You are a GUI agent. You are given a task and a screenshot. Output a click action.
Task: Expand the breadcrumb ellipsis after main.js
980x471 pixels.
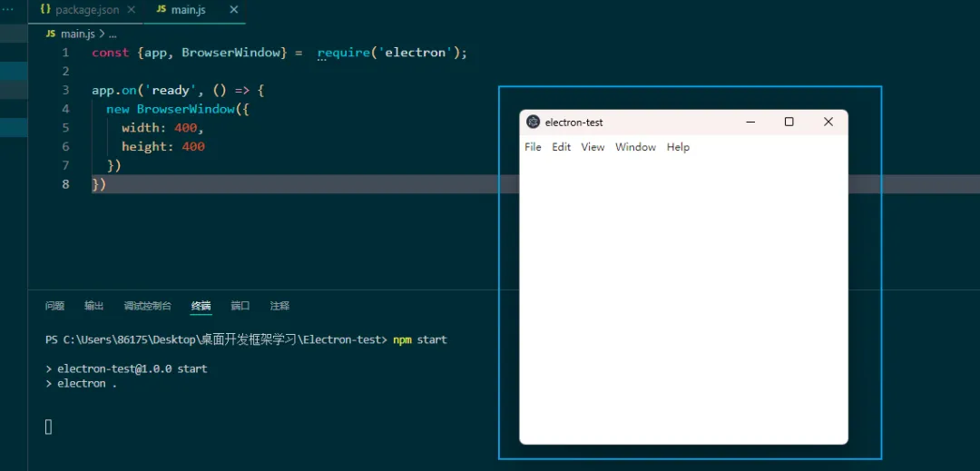point(113,34)
